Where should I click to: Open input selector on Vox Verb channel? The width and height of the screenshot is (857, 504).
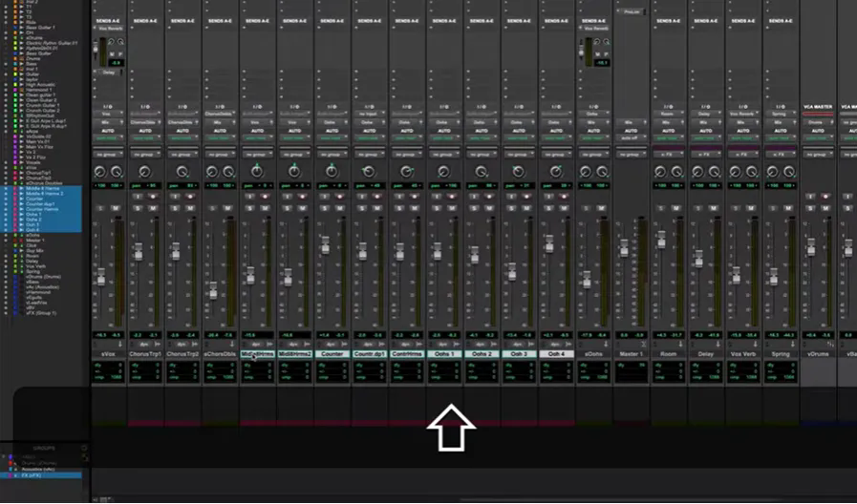pos(743,115)
